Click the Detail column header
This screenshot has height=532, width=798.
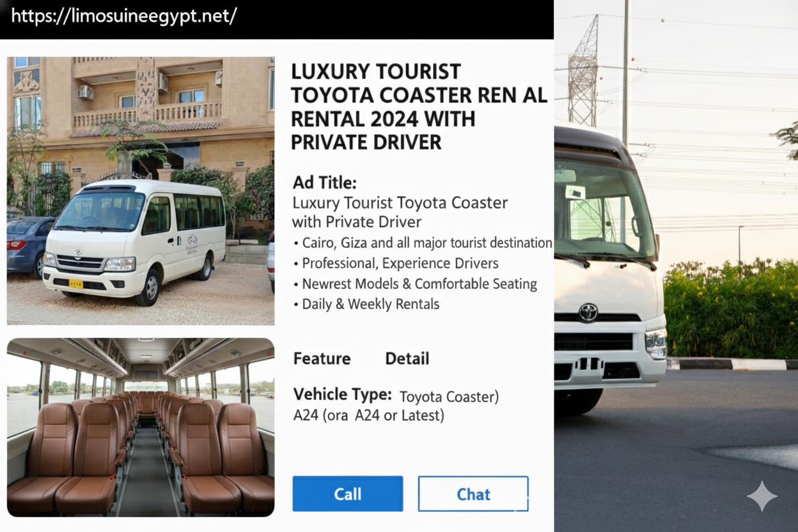pos(407,359)
